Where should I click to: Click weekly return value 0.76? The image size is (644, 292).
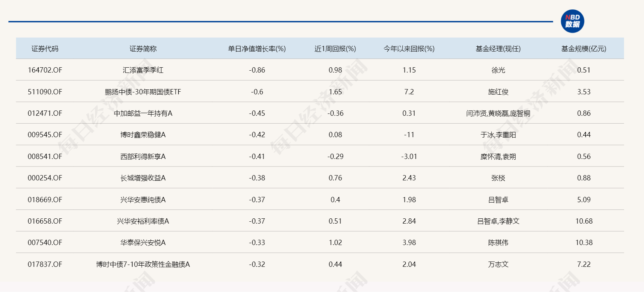pos(335,178)
